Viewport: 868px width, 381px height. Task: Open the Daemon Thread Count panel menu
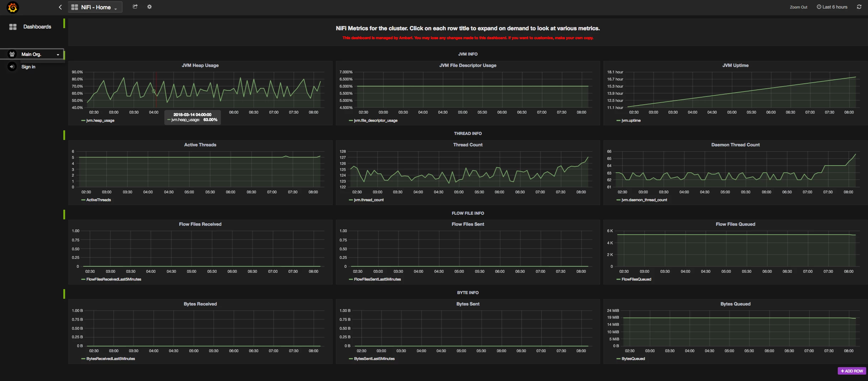(735, 145)
